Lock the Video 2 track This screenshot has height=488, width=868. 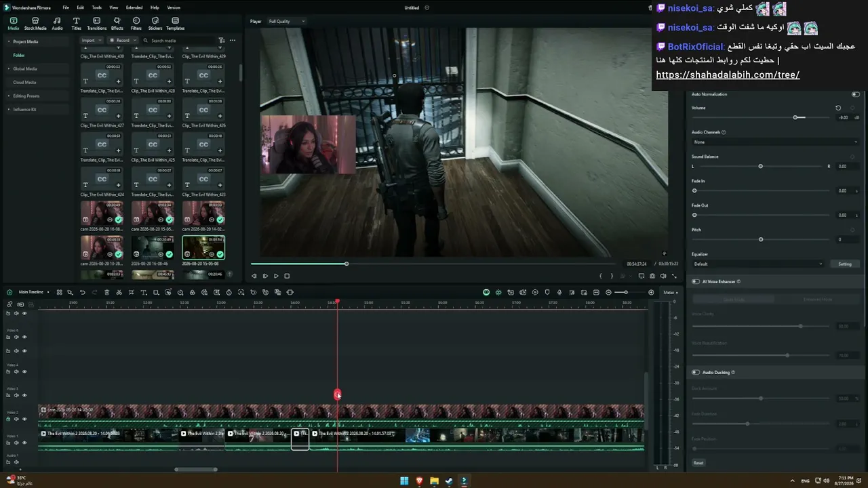tap(8, 419)
